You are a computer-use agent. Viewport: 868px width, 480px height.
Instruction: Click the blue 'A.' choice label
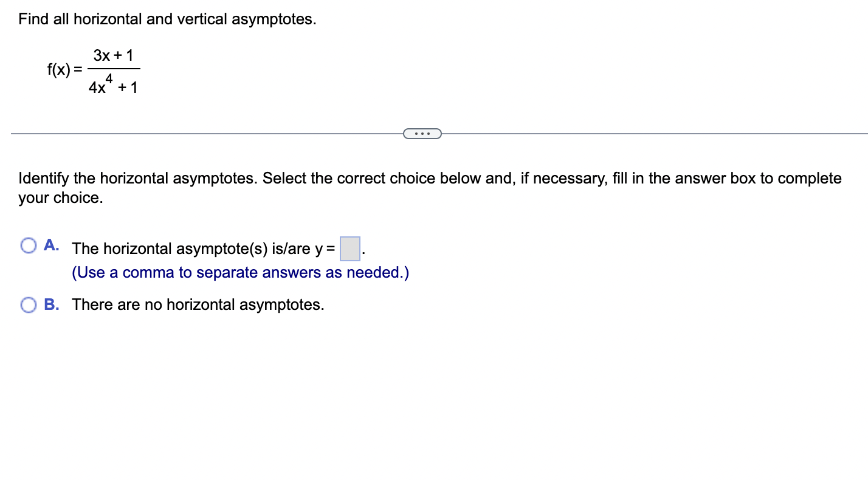[52, 245]
